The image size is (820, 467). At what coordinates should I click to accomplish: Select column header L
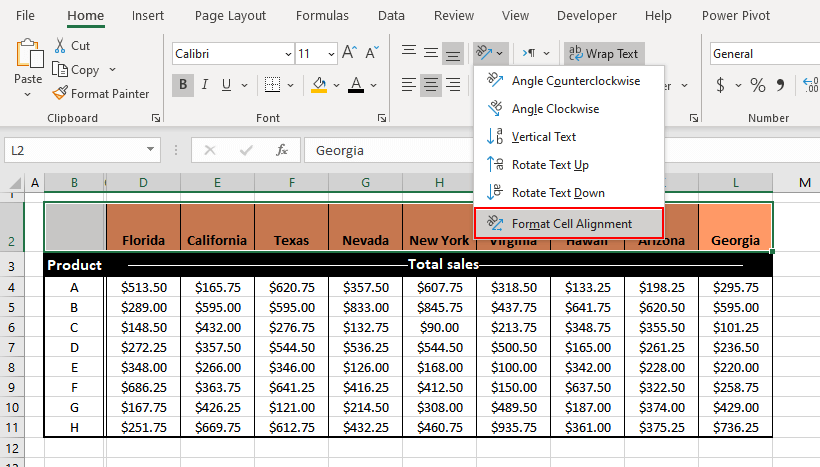pyautogui.click(x=735, y=183)
